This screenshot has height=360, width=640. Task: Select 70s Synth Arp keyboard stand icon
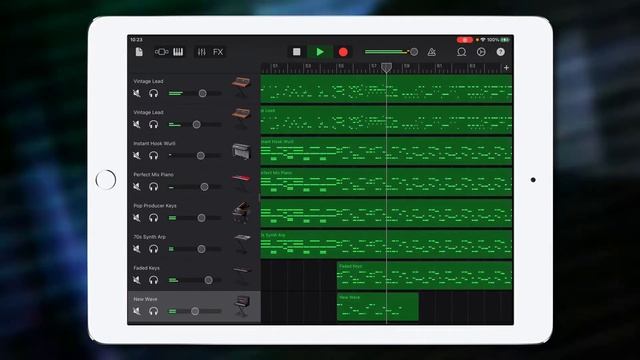tap(242, 243)
